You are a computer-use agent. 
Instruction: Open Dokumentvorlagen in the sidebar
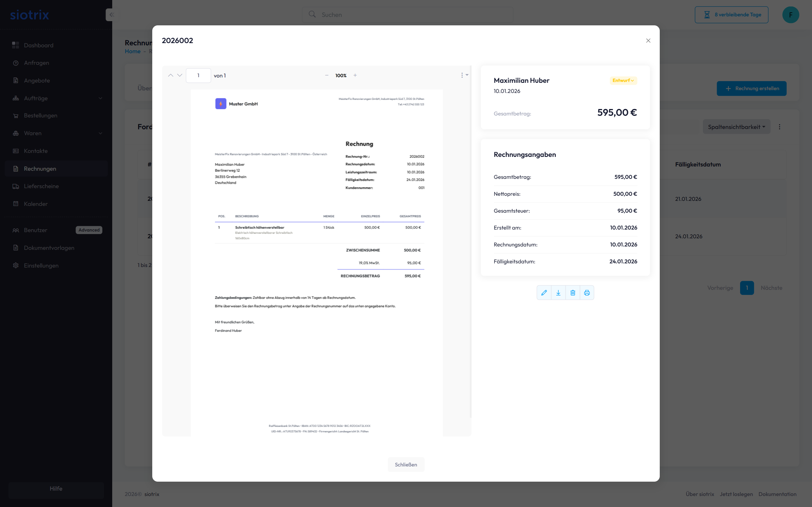tap(49, 248)
